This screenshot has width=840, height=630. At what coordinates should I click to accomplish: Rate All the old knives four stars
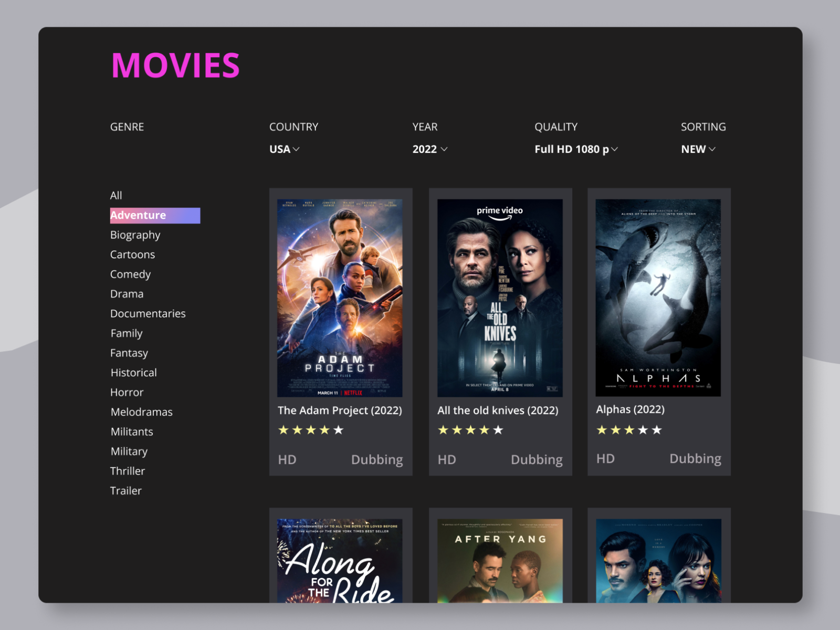pos(484,430)
